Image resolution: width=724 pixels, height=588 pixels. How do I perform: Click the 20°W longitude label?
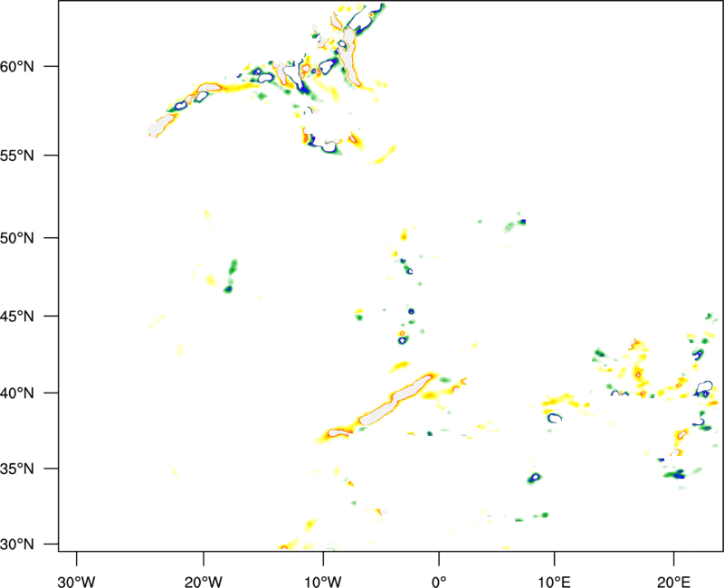pyautogui.click(x=204, y=582)
